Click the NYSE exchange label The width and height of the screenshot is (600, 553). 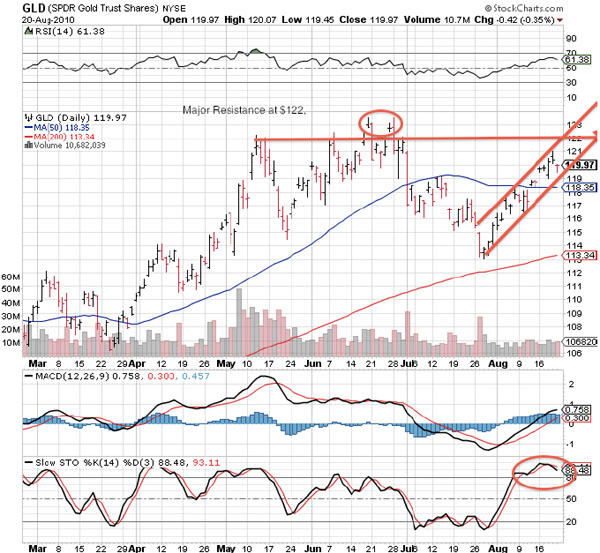[174, 8]
